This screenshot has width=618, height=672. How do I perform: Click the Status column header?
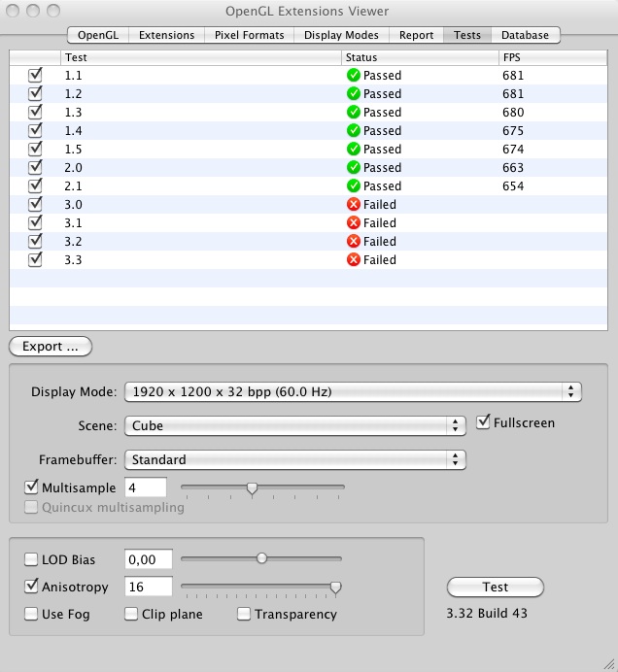click(420, 57)
